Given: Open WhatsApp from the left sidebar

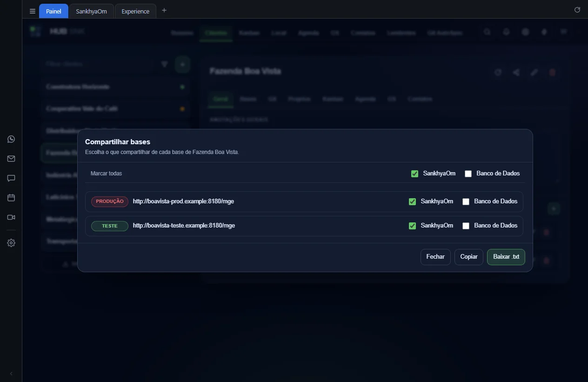Looking at the screenshot, I should tap(11, 139).
